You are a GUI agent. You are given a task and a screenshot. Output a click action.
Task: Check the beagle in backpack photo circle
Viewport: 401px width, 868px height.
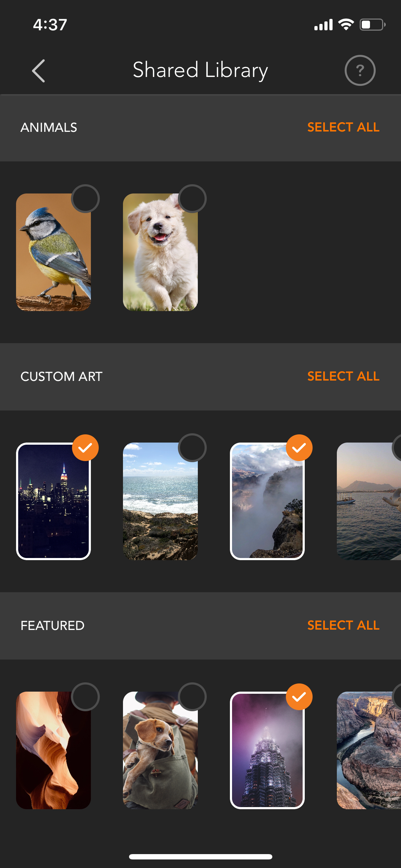[x=192, y=697]
